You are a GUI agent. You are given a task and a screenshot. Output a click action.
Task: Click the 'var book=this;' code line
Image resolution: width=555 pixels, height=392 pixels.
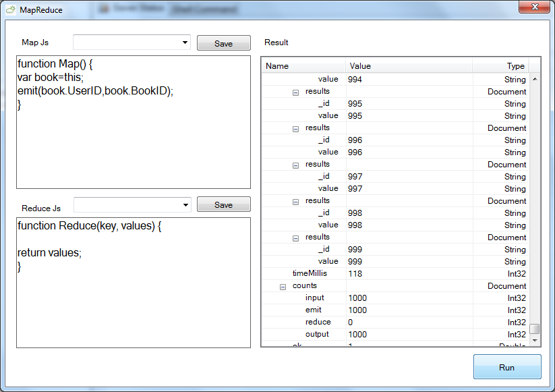[51, 77]
